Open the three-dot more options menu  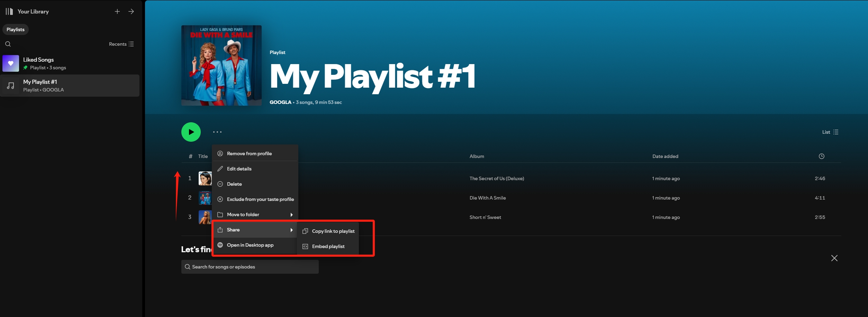[217, 132]
